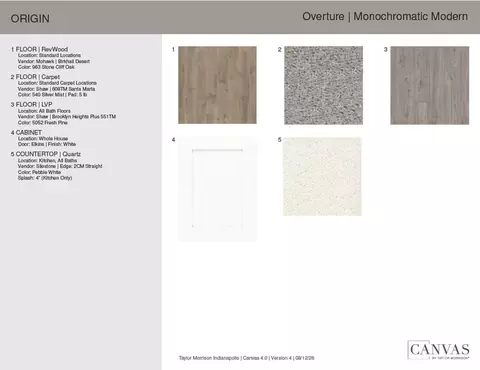Click 'Location: Standard Carpet Locations' line
This screenshot has width=480, height=370.
pyautogui.click(x=57, y=83)
